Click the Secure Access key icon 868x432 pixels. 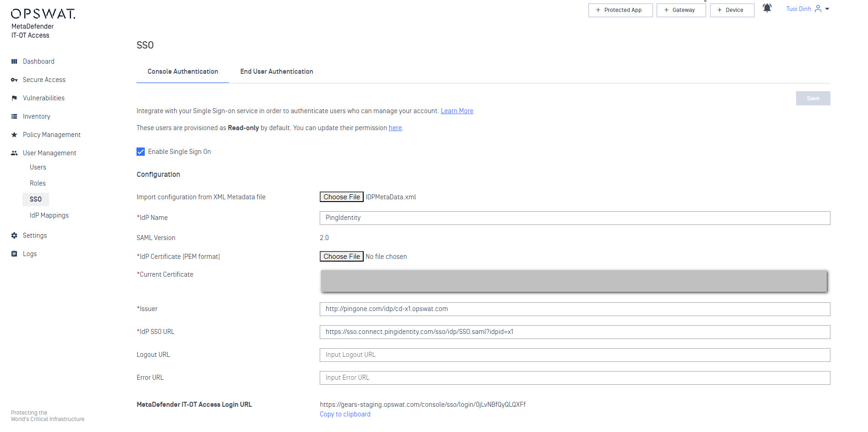click(14, 80)
